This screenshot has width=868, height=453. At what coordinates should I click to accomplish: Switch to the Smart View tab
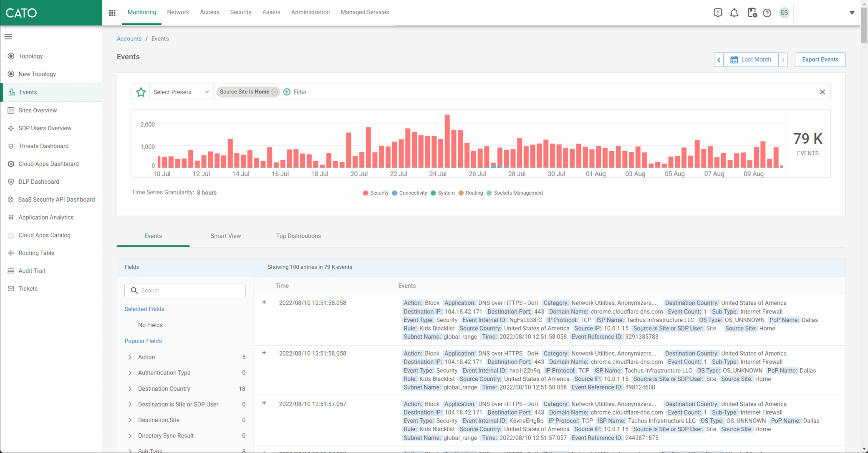click(x=226, y=236)
